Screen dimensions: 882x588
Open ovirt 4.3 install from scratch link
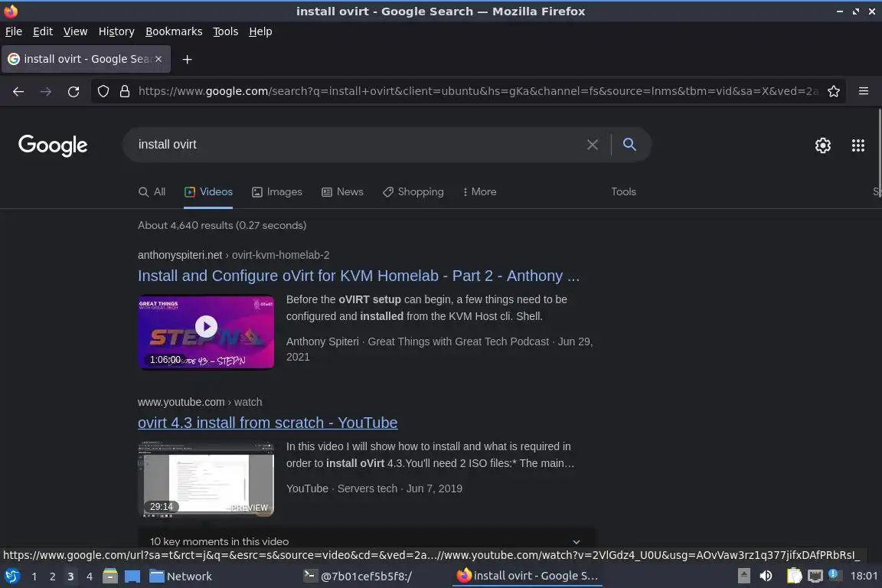[268, 423]
